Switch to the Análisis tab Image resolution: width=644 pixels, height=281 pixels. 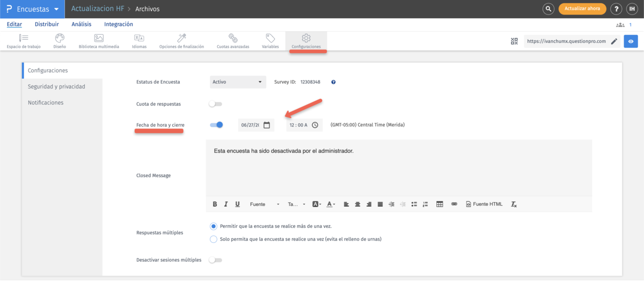coord(82,24)
